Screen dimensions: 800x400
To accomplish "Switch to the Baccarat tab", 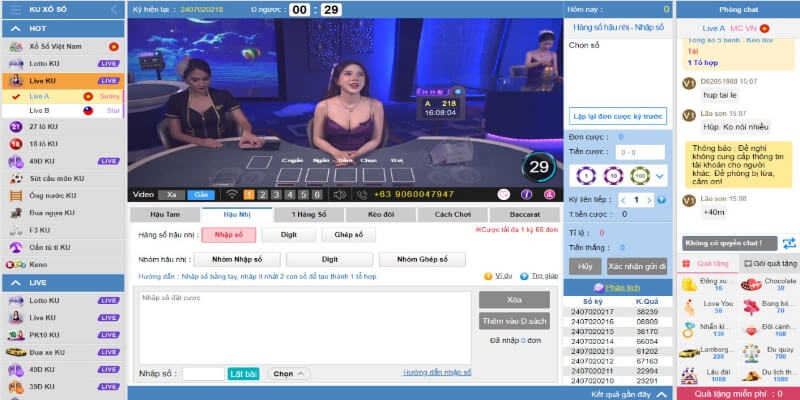I will tap(522, 214).
